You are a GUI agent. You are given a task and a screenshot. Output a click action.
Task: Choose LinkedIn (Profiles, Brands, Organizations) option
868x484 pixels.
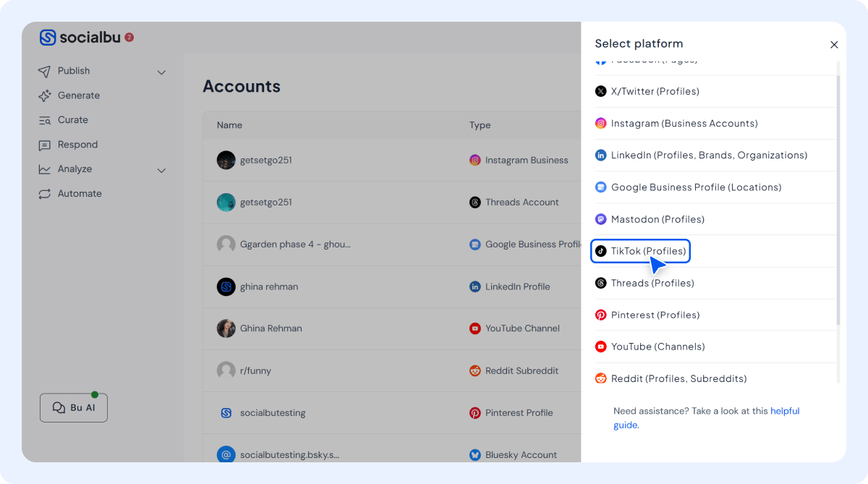point(709,156)
